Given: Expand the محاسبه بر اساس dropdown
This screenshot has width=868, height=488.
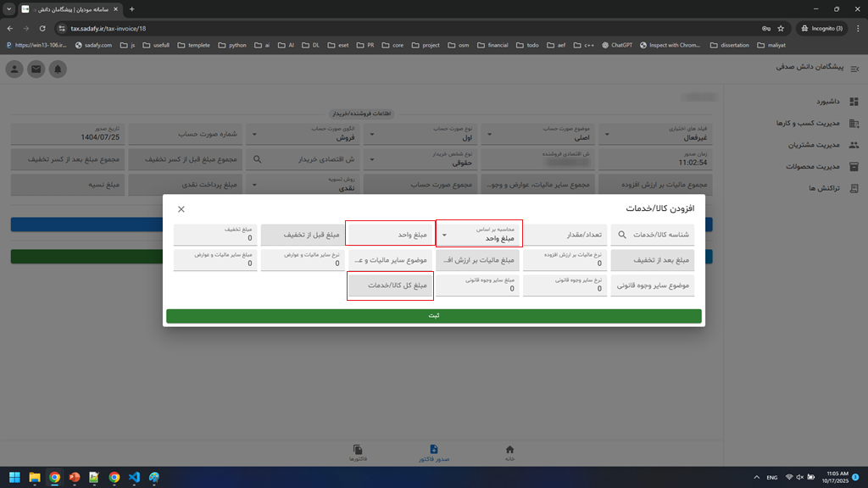Looking at the screenshot, I should click(444, 235).
